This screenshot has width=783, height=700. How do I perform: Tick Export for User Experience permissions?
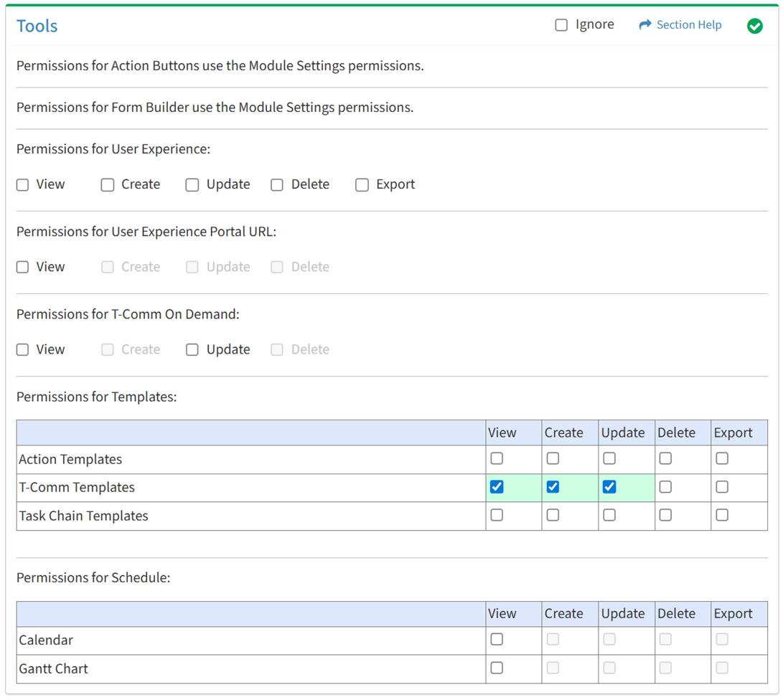tap(362, 185)
